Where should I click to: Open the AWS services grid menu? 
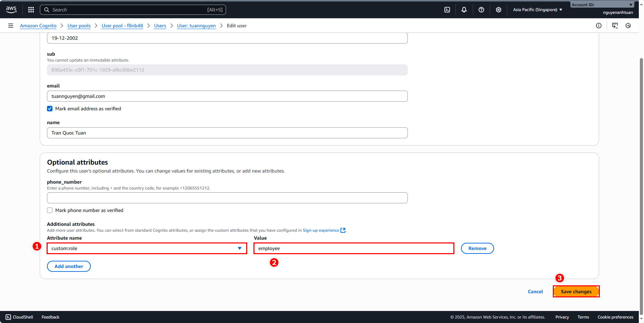(31, 10)
